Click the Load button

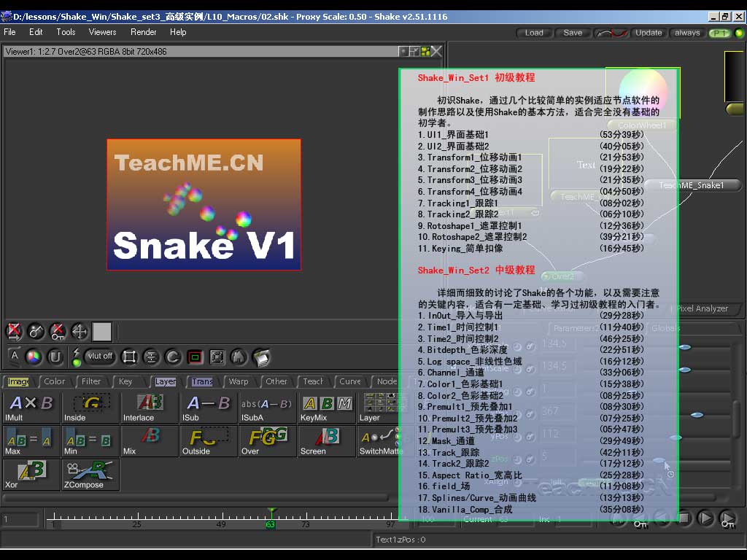(x=534, y=33)
